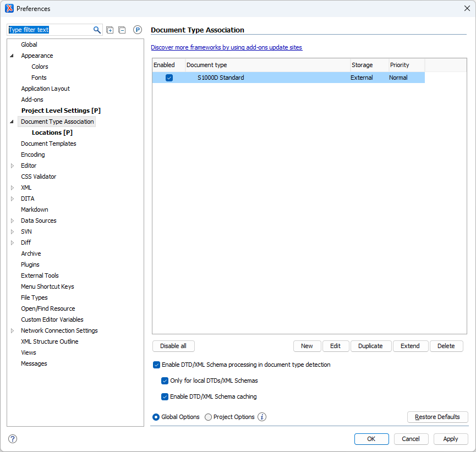Click the collapse all tree icon

[122, 30]
